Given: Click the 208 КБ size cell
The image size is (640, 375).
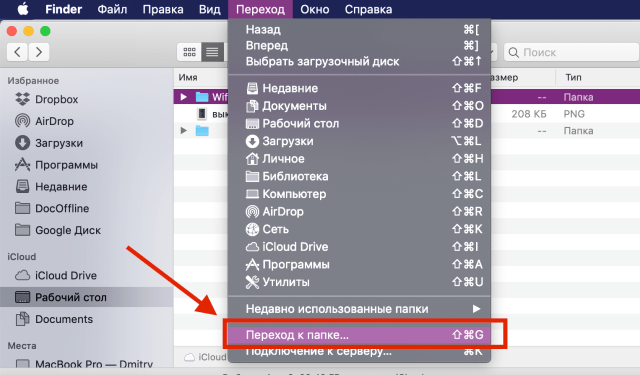Looking at the screenshot, I should [x=529, y=114].
